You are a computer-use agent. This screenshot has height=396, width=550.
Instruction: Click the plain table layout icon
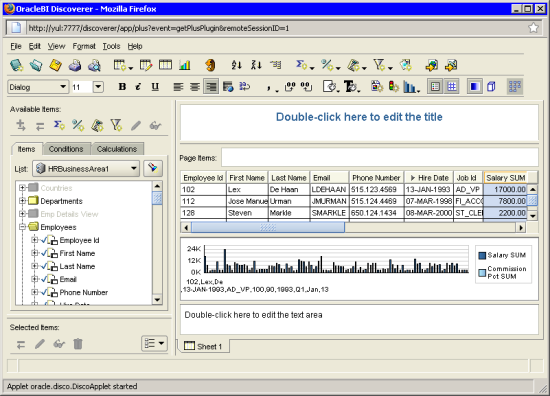tap(165, 65)
